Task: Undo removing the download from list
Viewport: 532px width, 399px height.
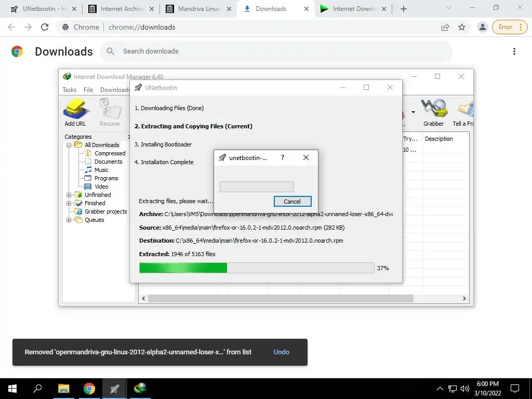Action: [x=281, y=352]
